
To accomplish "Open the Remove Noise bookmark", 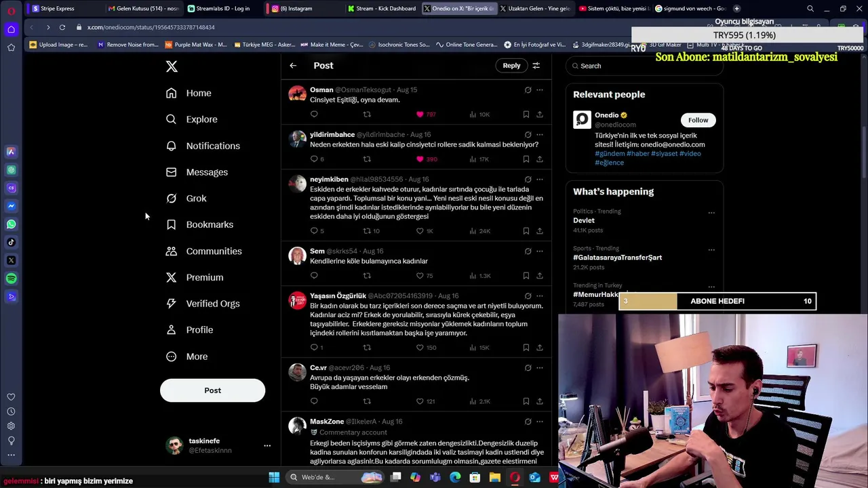I will 127,45.
